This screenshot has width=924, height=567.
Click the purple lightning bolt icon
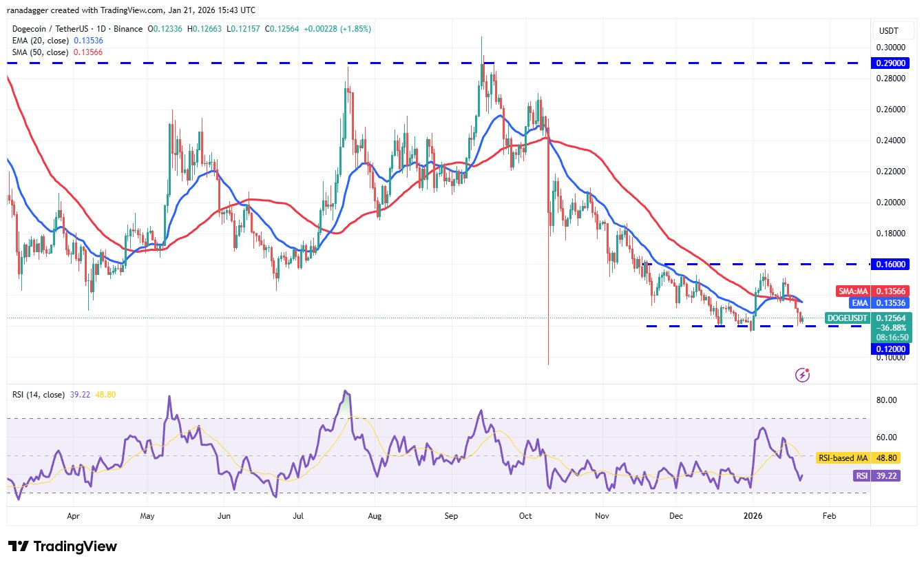click(802, 375)
